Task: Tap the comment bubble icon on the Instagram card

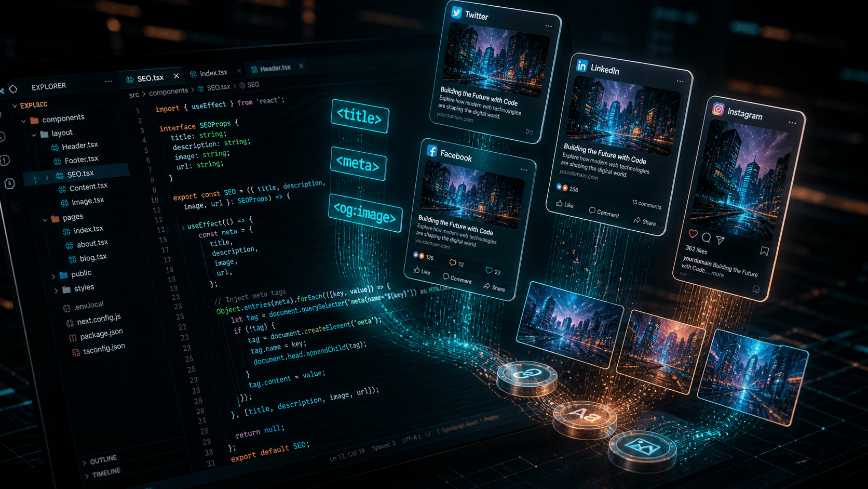Action: point(706,237)
